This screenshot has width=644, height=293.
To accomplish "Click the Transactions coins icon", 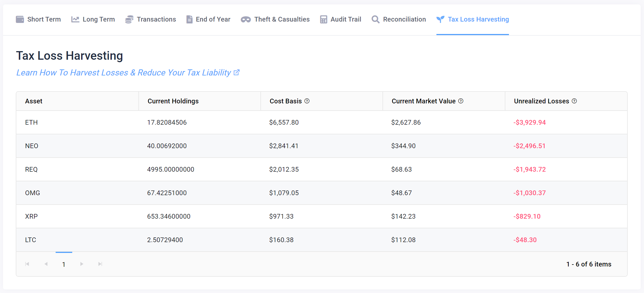I will [x=129, y=19].
